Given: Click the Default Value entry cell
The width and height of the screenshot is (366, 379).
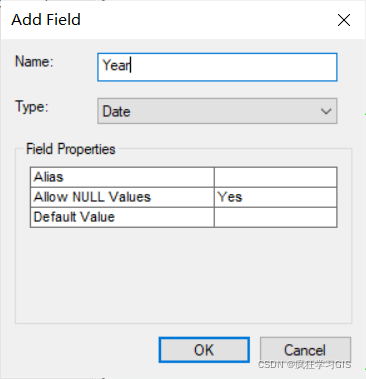Looking at the screenshot, I should [275, 217].
